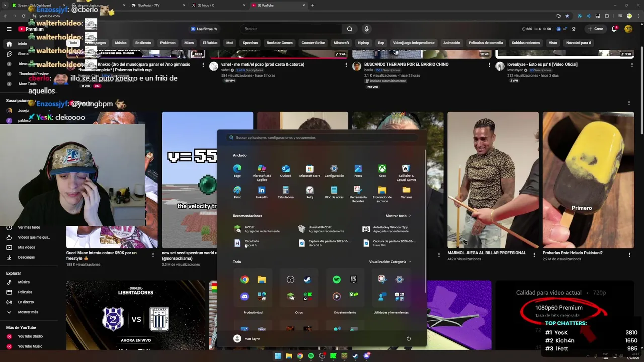Open matt kayne user account
The image size is (644, 362).
click(x=247, y=339)
